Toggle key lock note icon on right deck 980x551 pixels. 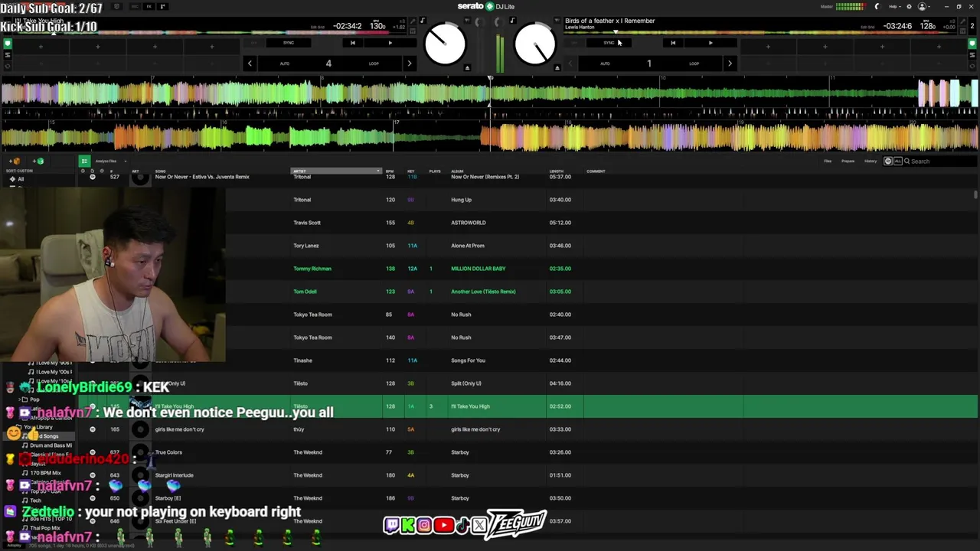coord(512,20)
